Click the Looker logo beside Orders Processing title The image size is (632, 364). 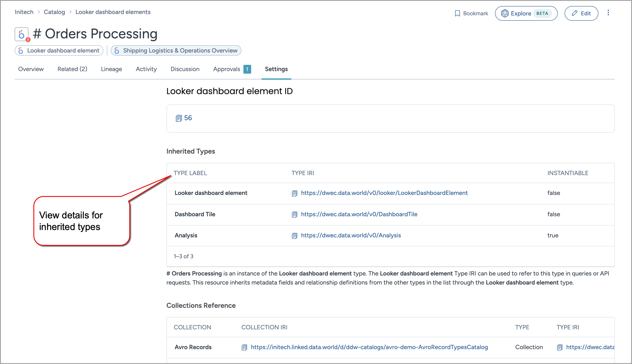22,34
